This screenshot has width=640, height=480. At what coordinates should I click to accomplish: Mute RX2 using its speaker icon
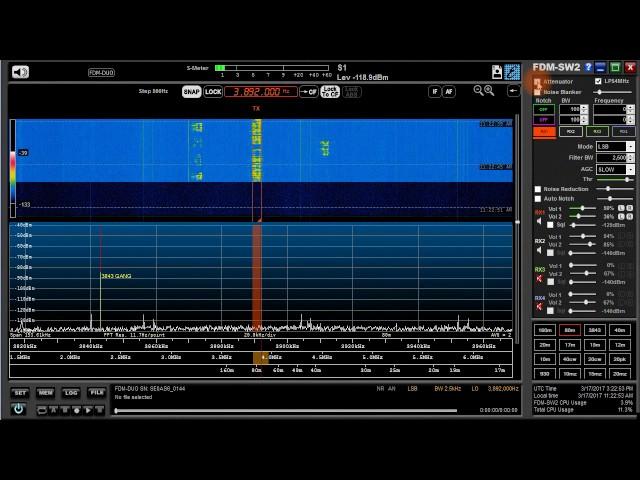[539, 250]
